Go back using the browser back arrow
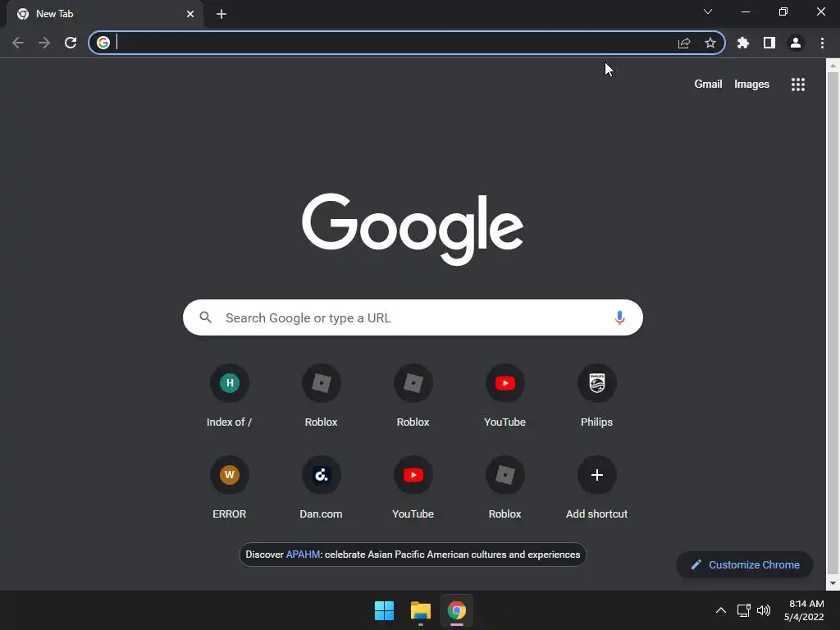Screen dimensions: 840x630 pos(18,43)
